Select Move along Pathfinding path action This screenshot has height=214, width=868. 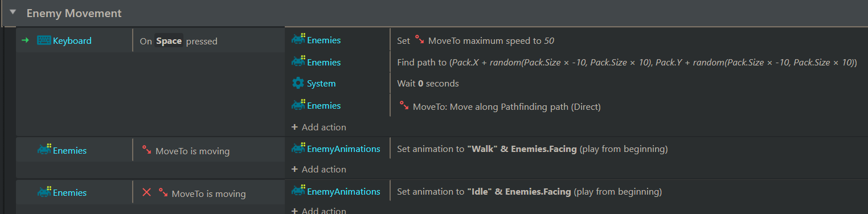click(629, 106)
